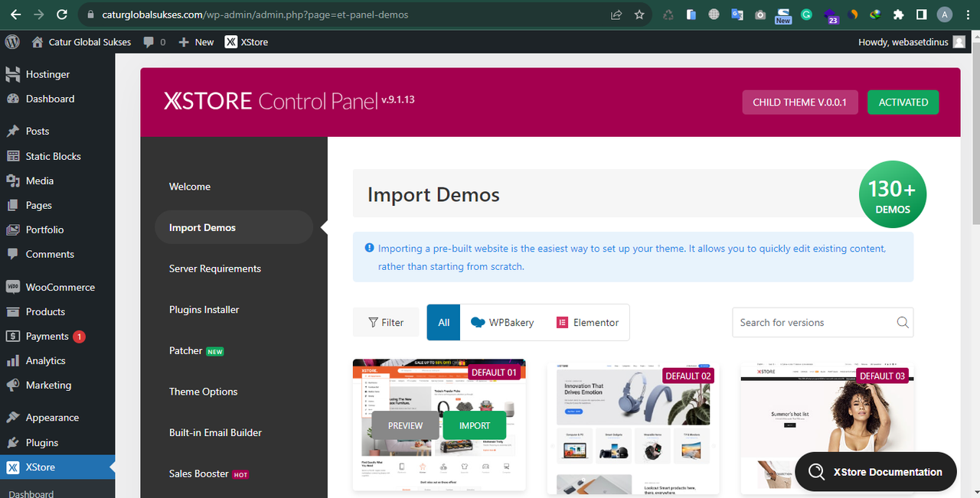Open Products in the sidebar
The height and width of the screenshot is (498, 980).
[x=45, y=311]
